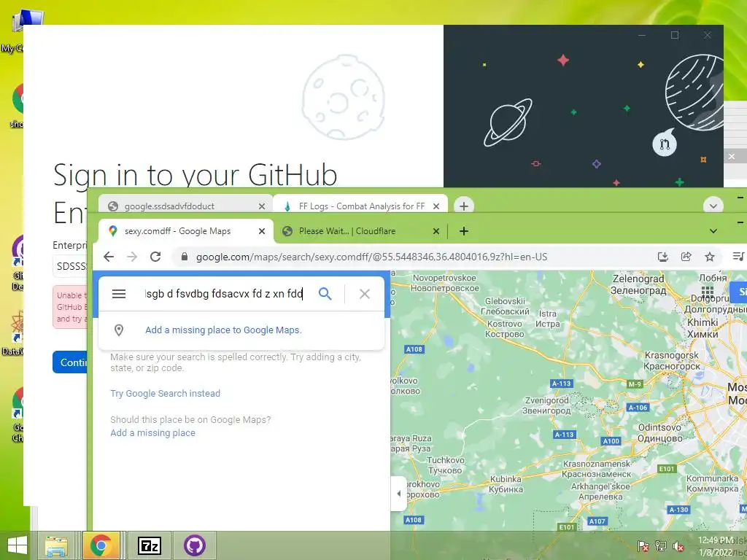Click the pull request badge in GitHub illustration
The width and height of the screenshot is (747, 560).
tap(665, 144)
